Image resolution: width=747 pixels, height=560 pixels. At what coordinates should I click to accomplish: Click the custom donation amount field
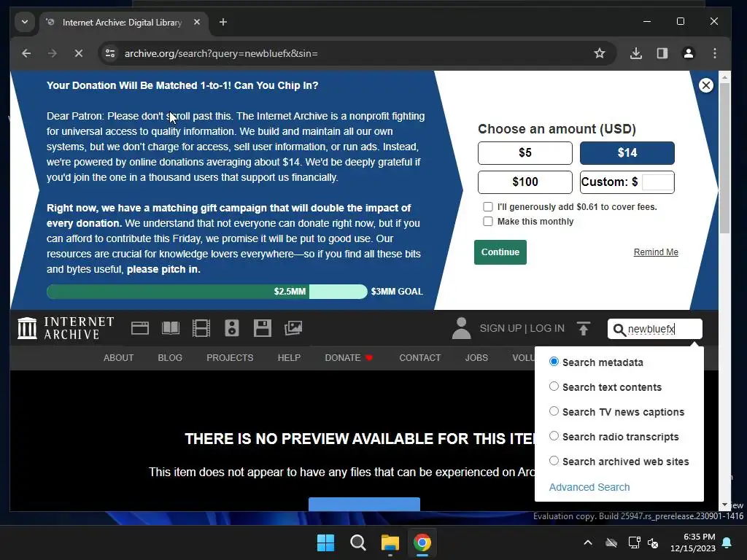click(657, 182)
